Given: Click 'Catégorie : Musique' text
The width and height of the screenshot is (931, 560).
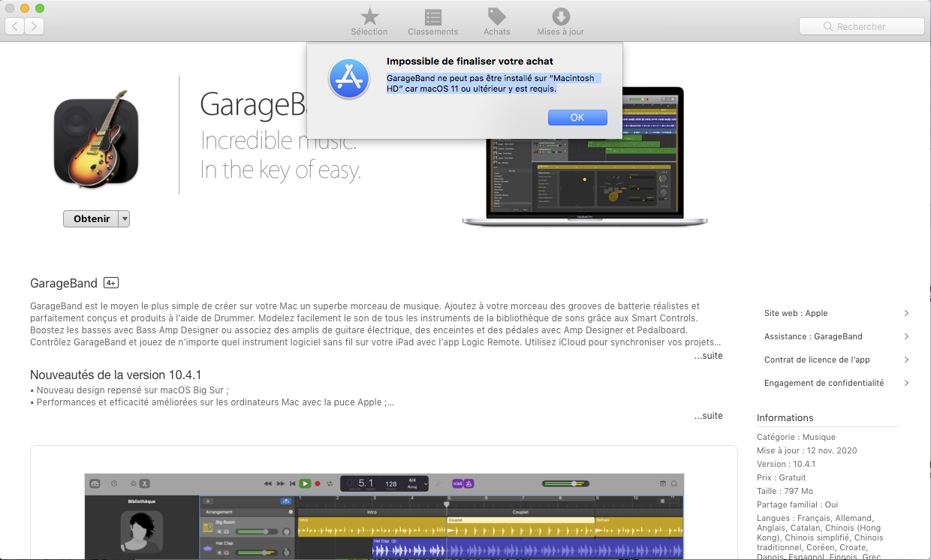Looking at the screenshot, I should (x=796, y=437).
